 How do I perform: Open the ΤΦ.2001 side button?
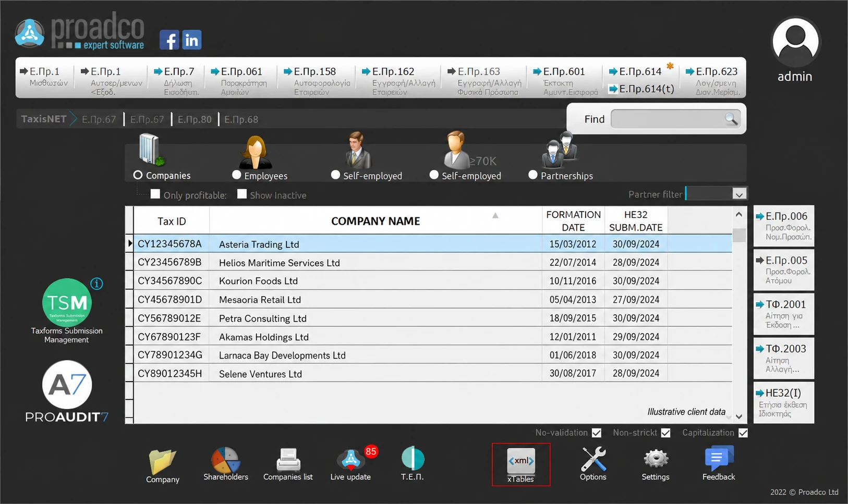pyautogui.click(x=784, y=314)
